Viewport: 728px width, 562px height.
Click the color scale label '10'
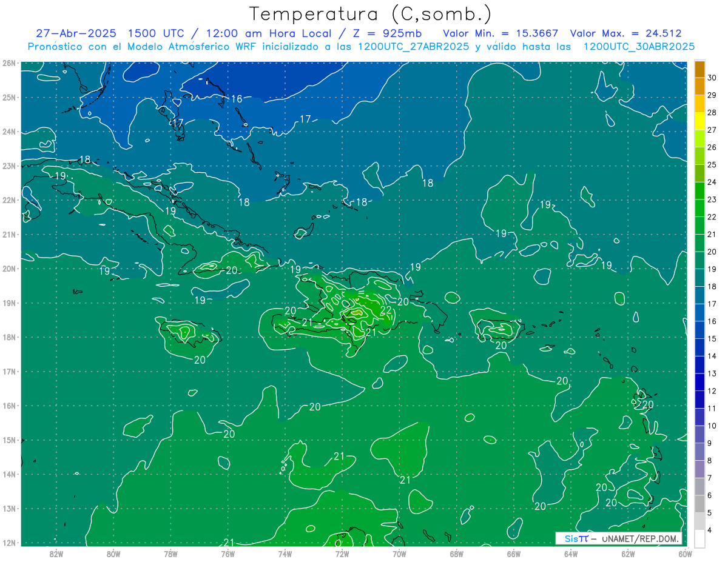point(712,426)
